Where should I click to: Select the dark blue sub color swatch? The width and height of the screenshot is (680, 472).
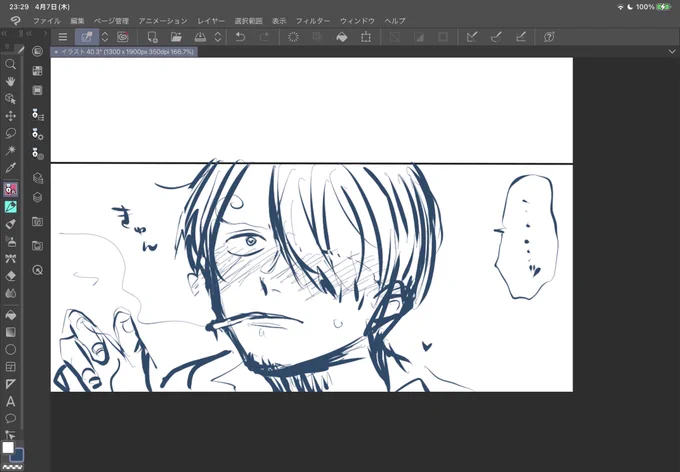17,456
